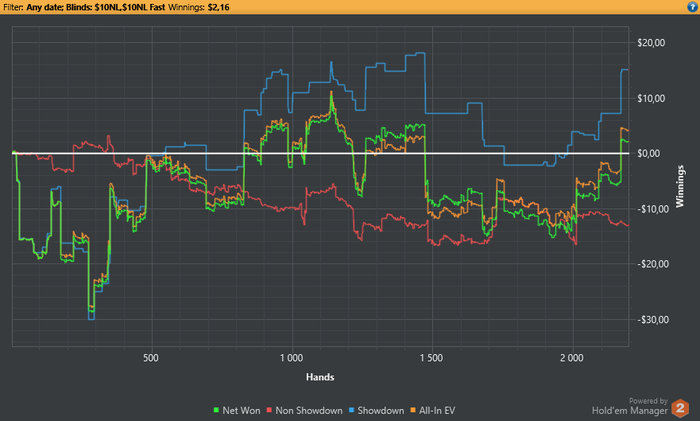Click the 2 000 x-axis tick label

coord(572,358)
